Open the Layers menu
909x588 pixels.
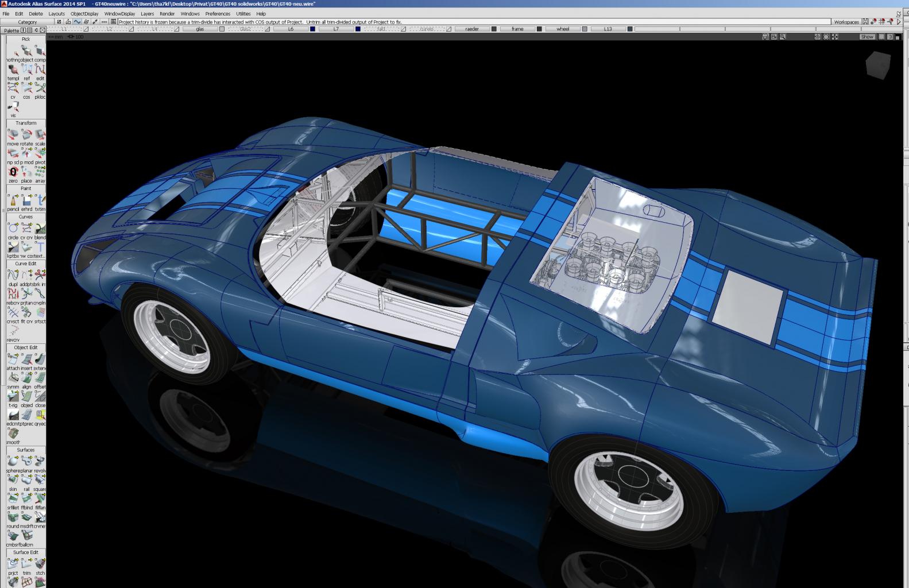click(x=147, y=14)
